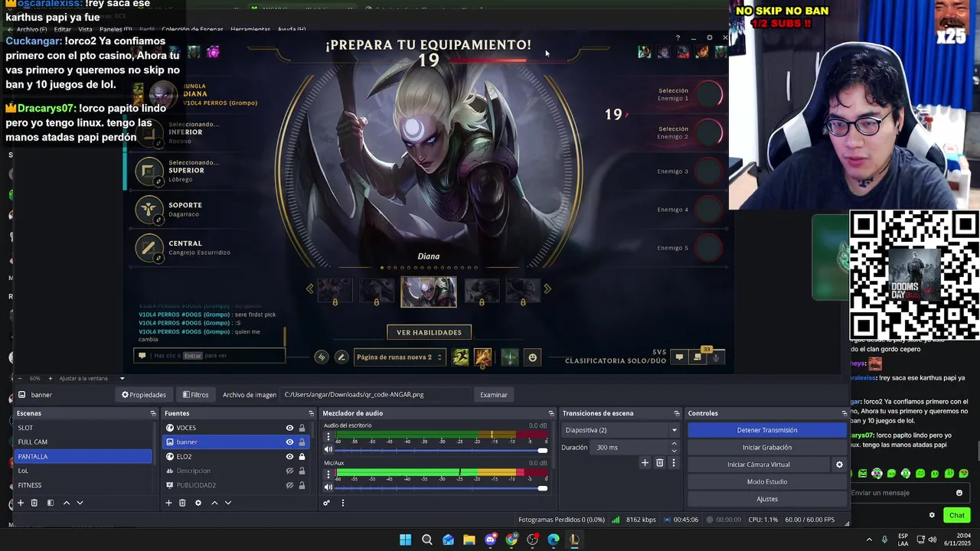Click Iniciar Grabación button
980x551 pixels.
point(767,448)
